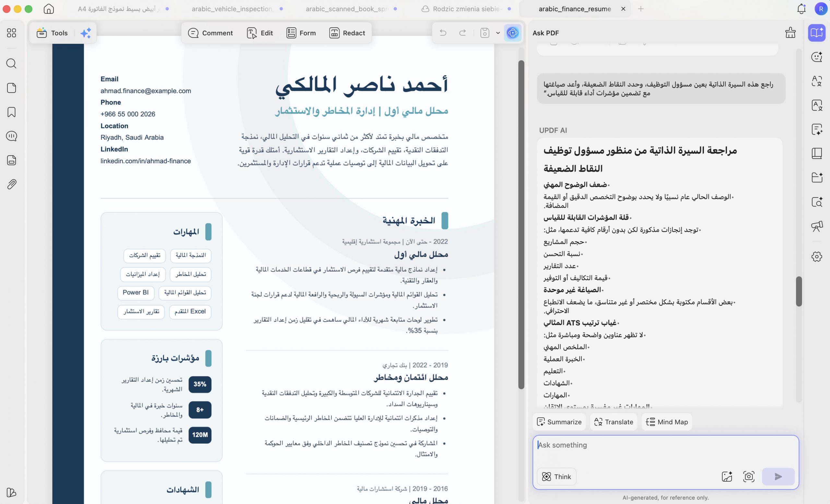The height and width of the screenshot is (504, 830).
Task: Open the attachments paperclip icon
Action: (x=11, y=184)
